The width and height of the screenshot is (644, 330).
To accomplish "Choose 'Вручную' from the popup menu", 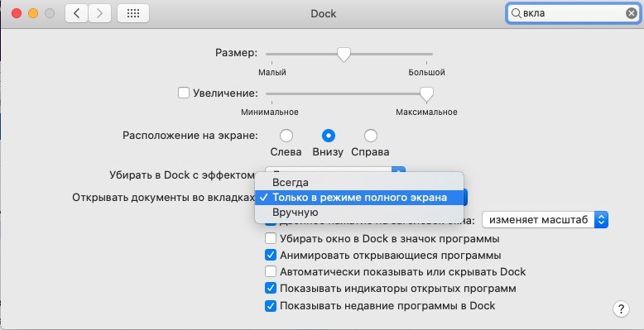I will point(359,213).
